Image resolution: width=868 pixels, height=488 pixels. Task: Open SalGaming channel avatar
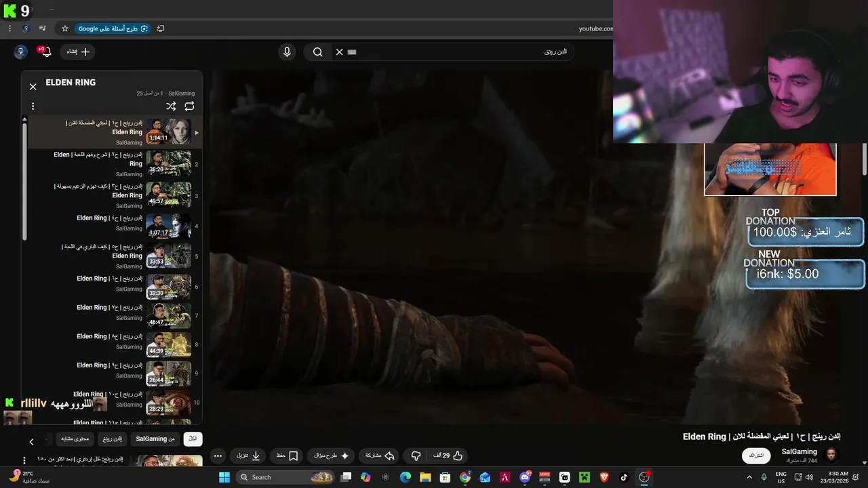tap(831, 455)
